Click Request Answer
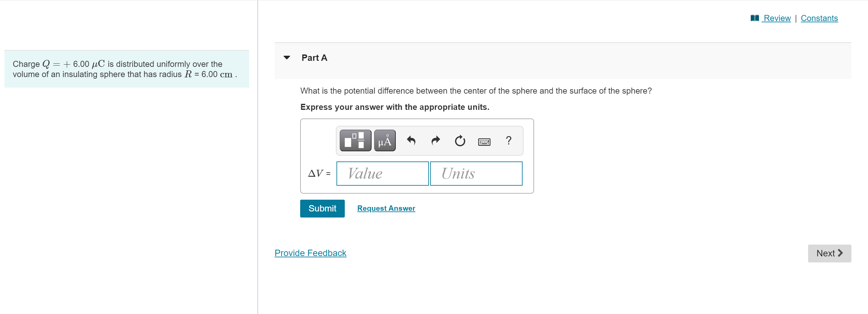The height and width of the screenshot is (314, 868). coord(386,208)
